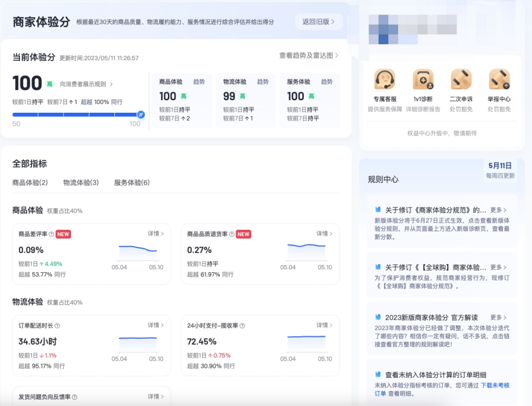532x406 pixels.
Task: Expand 详情 for 发货问题负向反馈率
Action: click(155, 396)
